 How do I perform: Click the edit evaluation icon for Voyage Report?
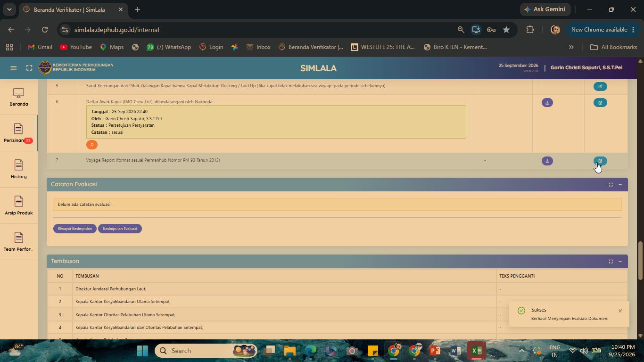coord(600,161)
